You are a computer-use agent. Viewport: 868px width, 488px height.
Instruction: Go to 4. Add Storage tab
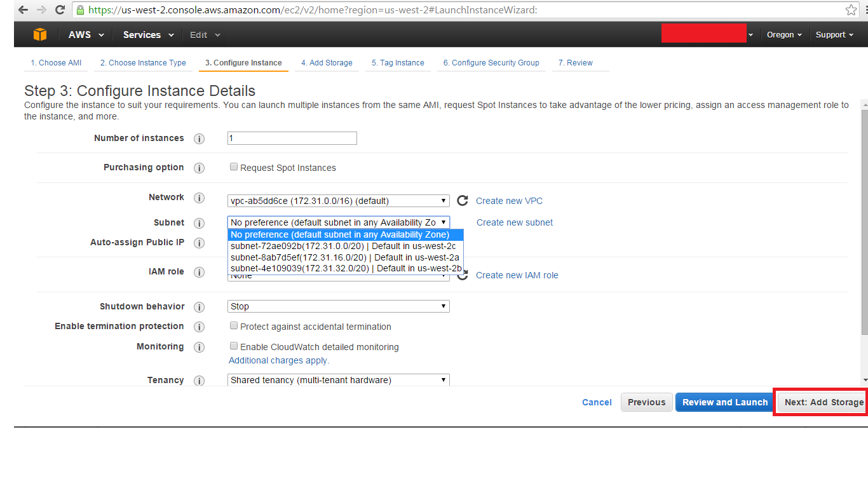click(x=327, y=63)
